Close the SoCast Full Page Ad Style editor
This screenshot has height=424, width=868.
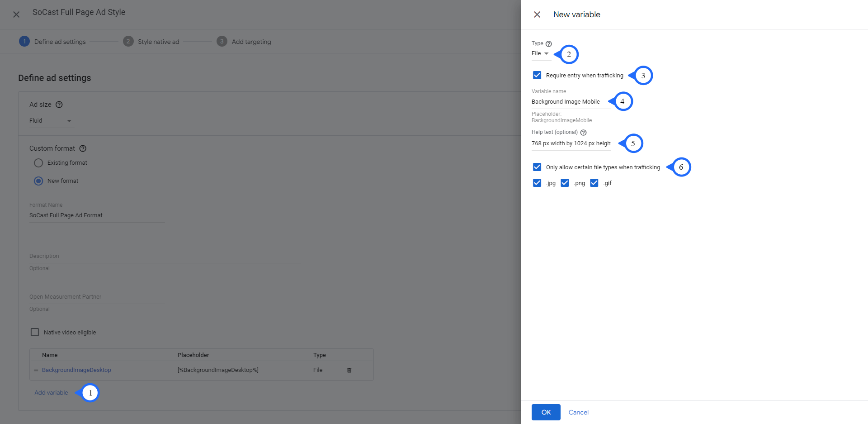(x=16, y=14)
